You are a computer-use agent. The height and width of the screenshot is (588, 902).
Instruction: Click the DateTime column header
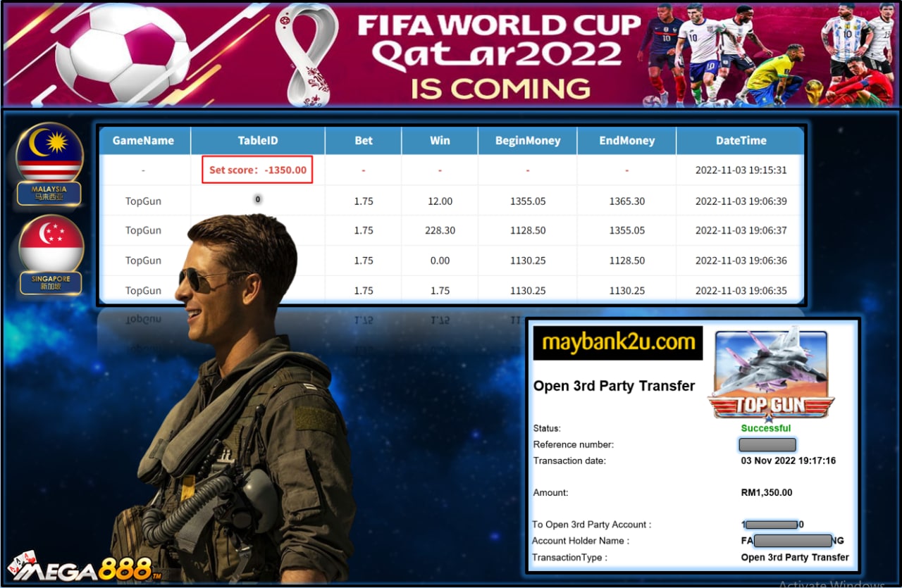pos(741,140)
